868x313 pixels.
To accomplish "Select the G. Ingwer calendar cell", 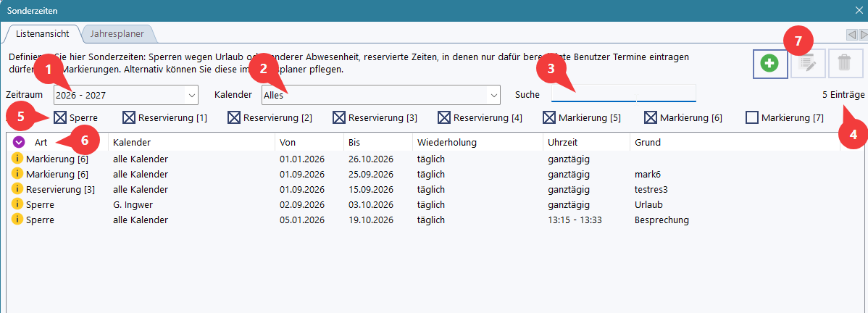I will [133, 204].
